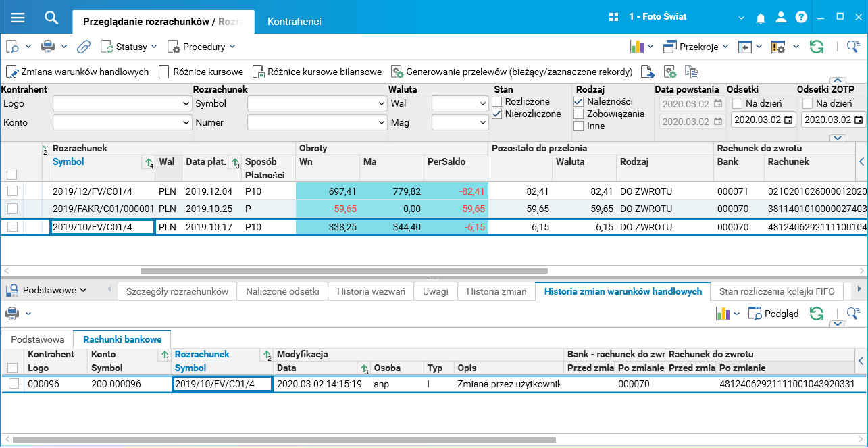Click the paperclip attachments icon

[x=84, y=47]
